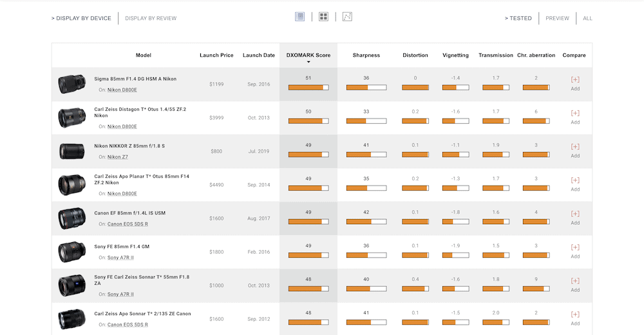644x335 pixels.
Task: Click the Sigma 85mm DXOMARK score bar
Action: 308,87
